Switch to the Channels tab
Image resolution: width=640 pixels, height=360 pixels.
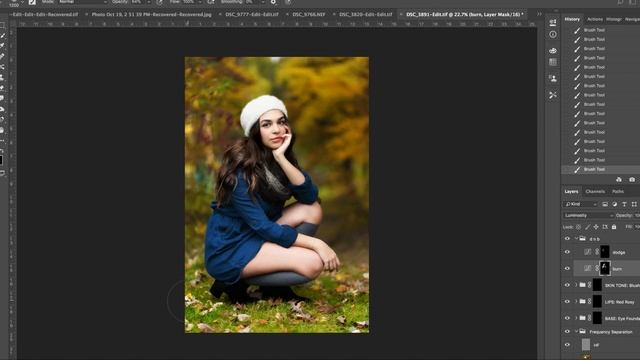pos(595,191)
